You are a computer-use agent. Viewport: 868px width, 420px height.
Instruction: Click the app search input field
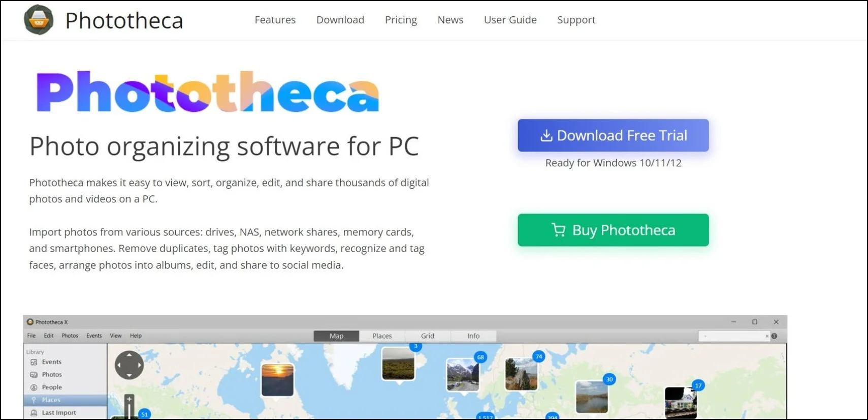coord(731,336)
